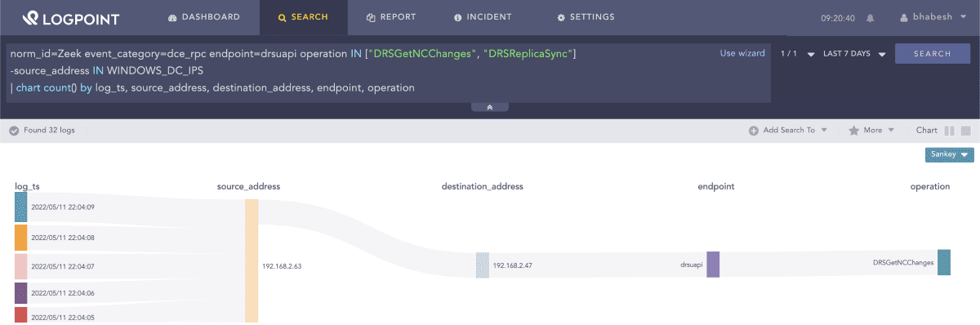Open the 1 / 1 page dropdown

797,54
